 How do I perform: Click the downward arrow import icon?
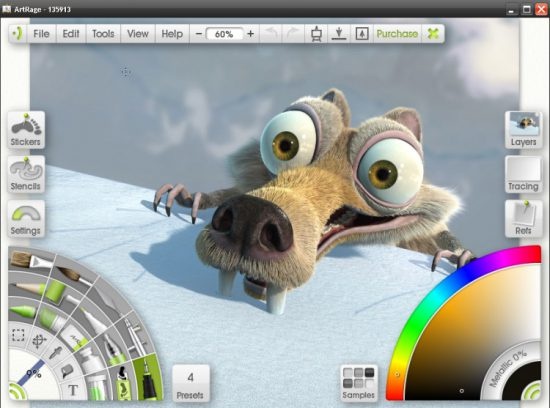(339, 34)
